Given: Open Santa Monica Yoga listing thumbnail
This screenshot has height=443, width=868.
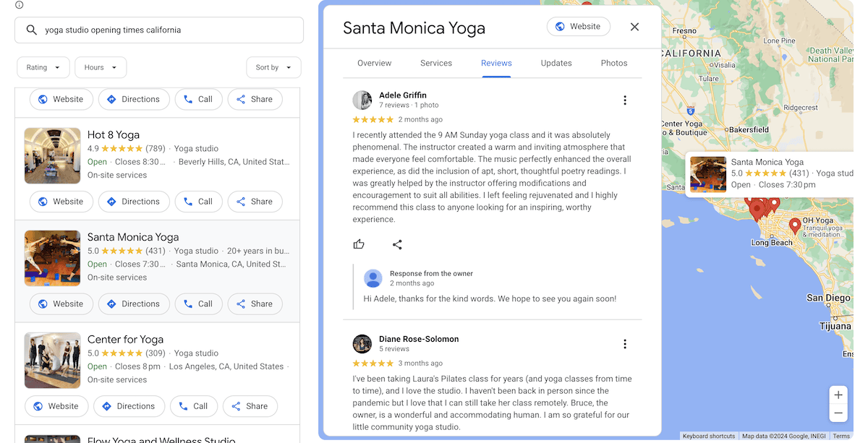Looking at the screenshot, I should click(52, 259).
